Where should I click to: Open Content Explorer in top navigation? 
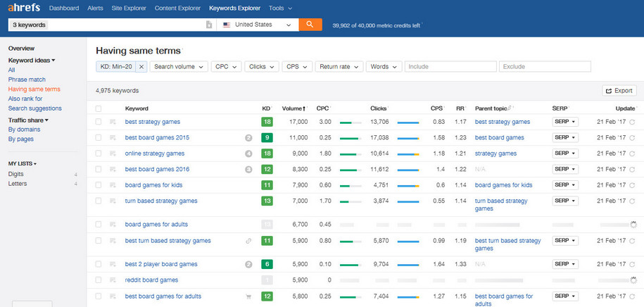[178, 8]
